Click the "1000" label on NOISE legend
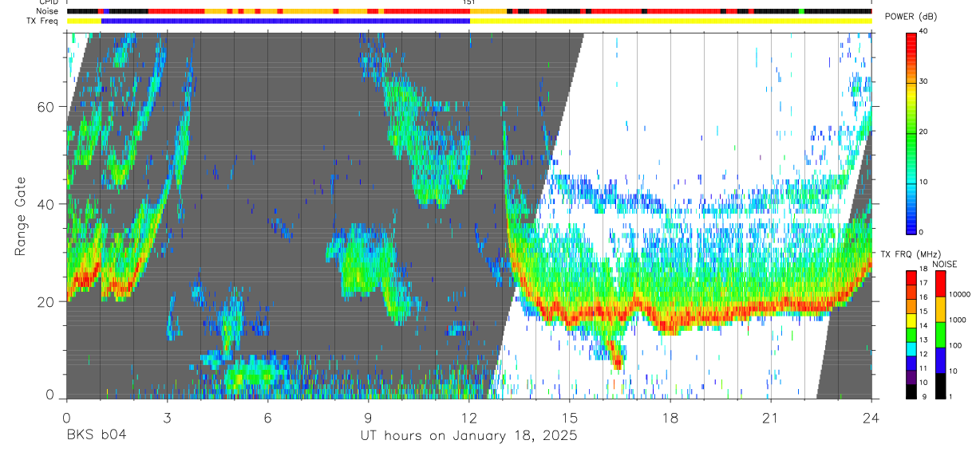Screen dimensions: 980x452 click(x=959, y=320)
